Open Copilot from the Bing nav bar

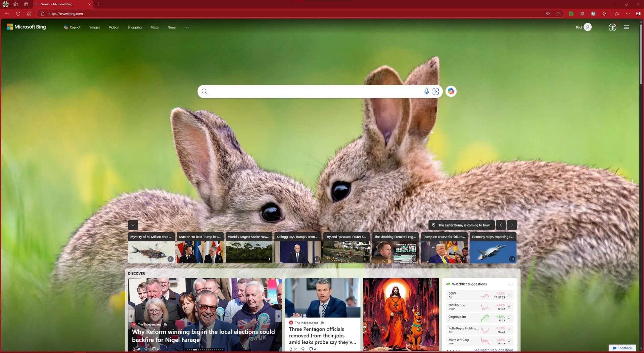coord(72,27)
